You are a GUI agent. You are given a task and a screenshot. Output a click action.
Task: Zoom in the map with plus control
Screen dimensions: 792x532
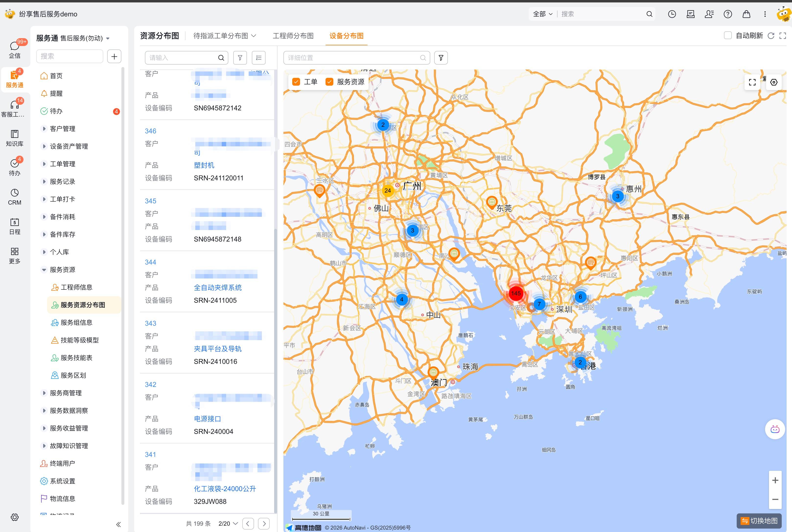(x=775, y=480)
